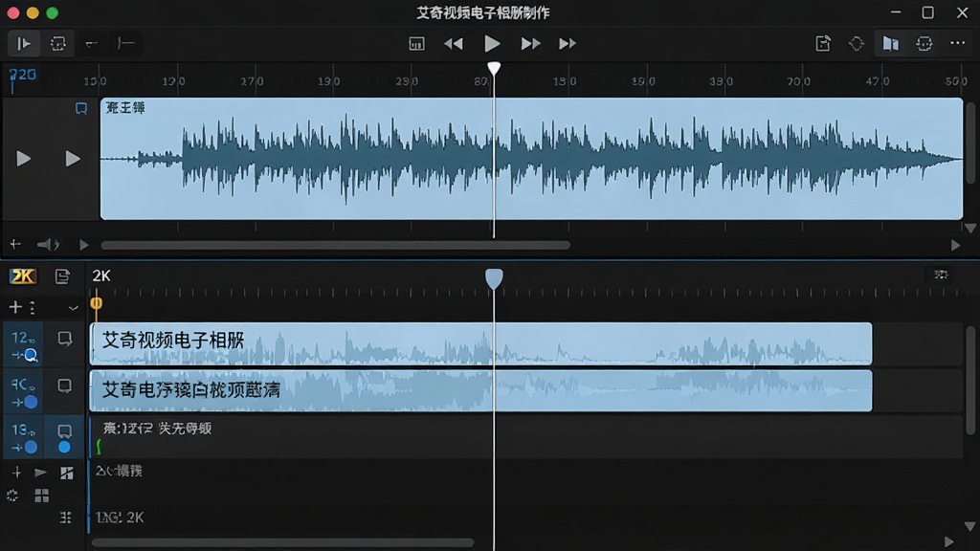Click the play triangle nearest the waveform clip
Screen dimensions: 980x551
click(x=73, y=159)
